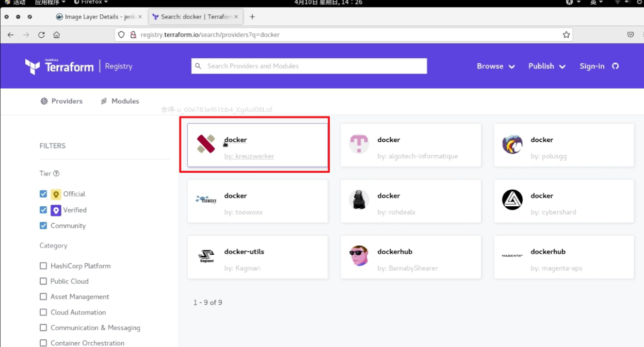The height and width of the screenshot is (347, 644).
Task: Switch to the Modules tab
Action: [120, 101]
